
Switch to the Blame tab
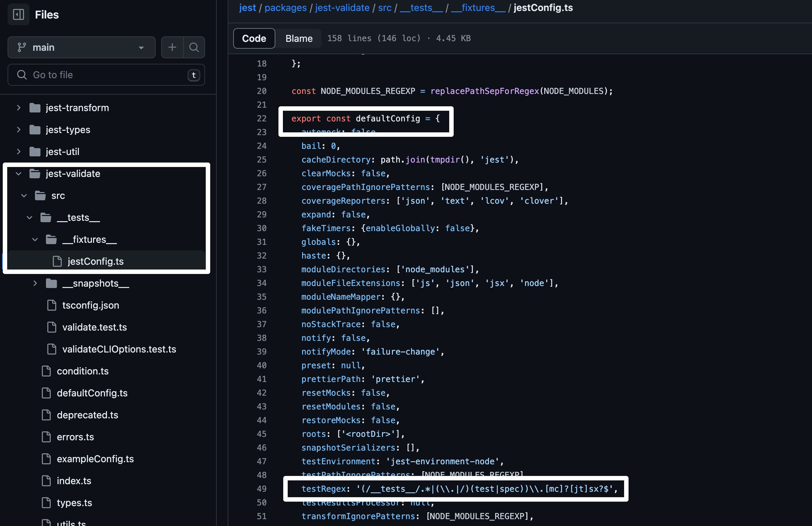pyautogui.click(x=299, y=38)
